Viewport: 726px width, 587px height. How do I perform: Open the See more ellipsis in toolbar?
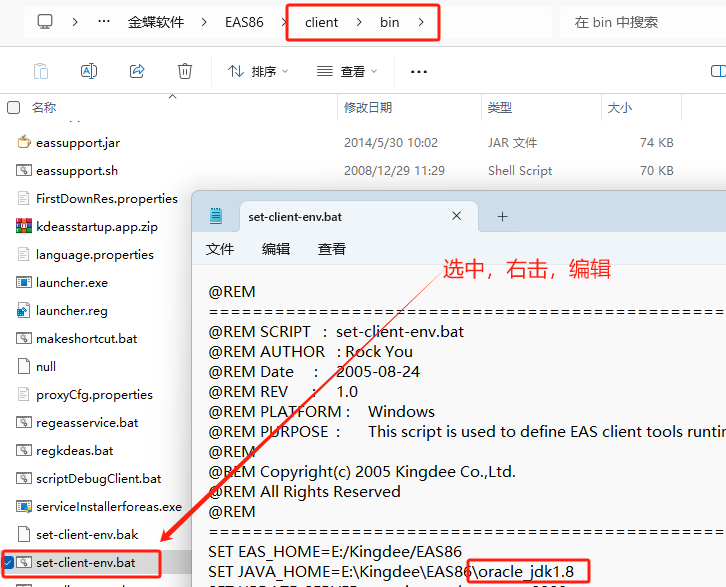(x=419, y=71)
